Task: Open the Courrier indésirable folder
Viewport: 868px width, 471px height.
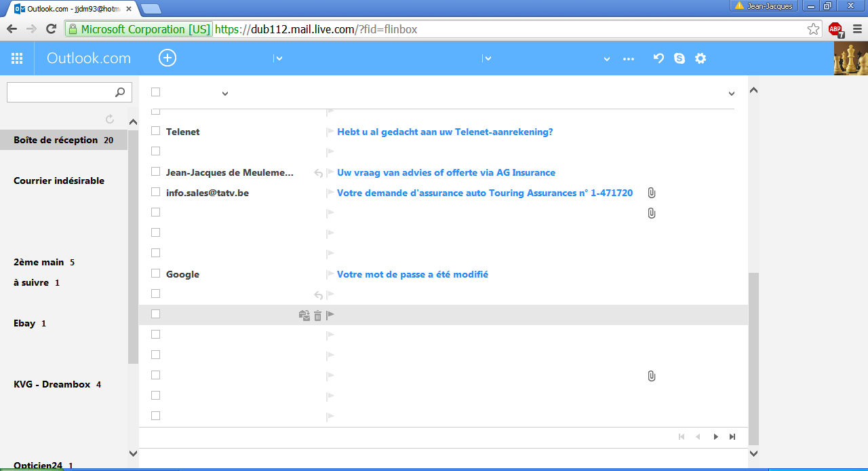Action: pyautogui.click(x=59, y=181)
